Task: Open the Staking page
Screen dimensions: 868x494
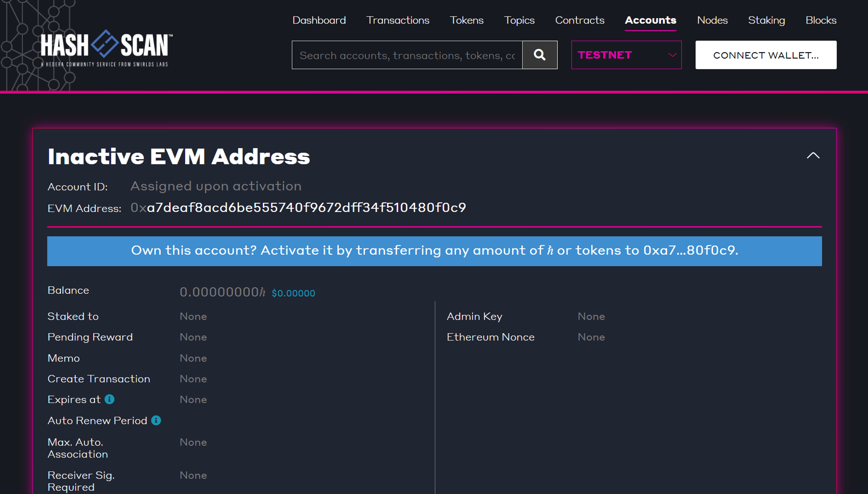Action: pyautogui.click(x=766, y=21)
